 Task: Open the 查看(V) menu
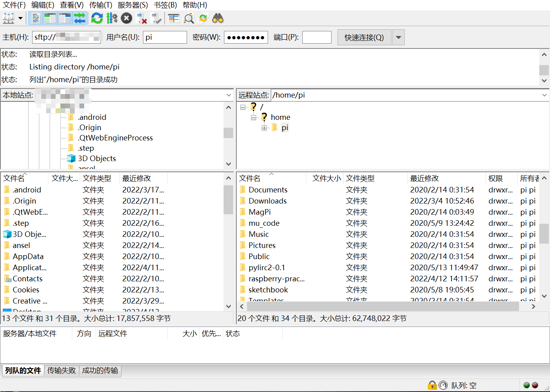72,5
